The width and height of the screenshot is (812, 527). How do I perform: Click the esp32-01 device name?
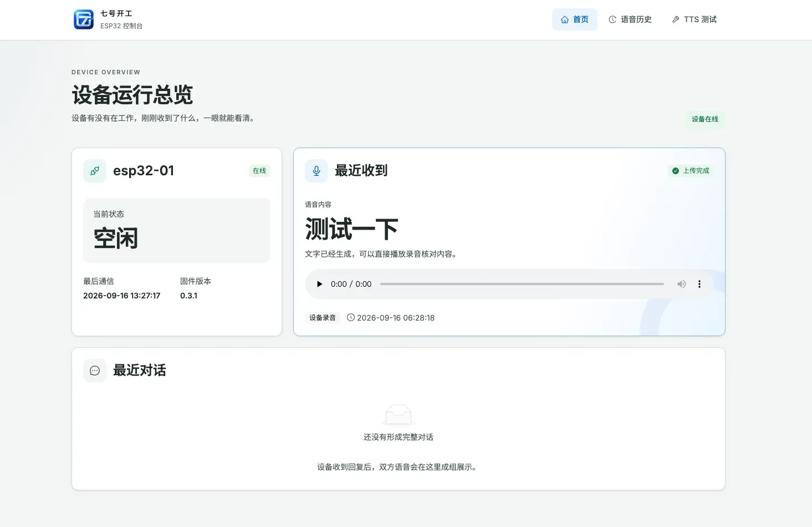144,170
